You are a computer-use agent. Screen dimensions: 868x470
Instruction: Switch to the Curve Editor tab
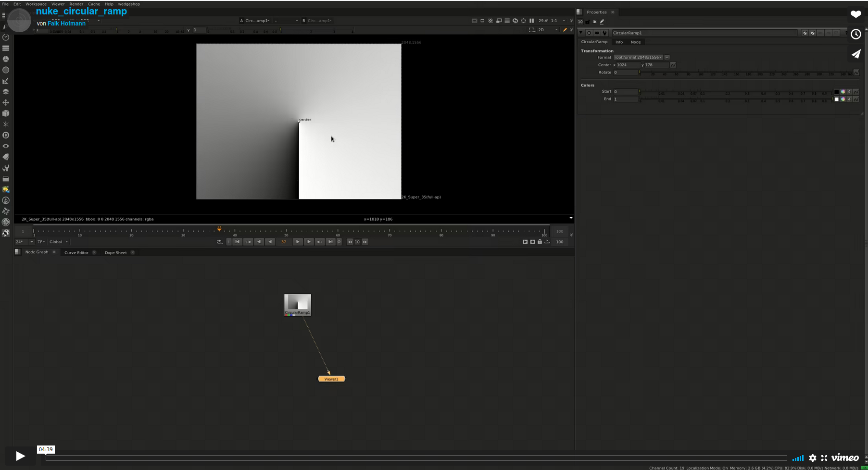[76, 253]
